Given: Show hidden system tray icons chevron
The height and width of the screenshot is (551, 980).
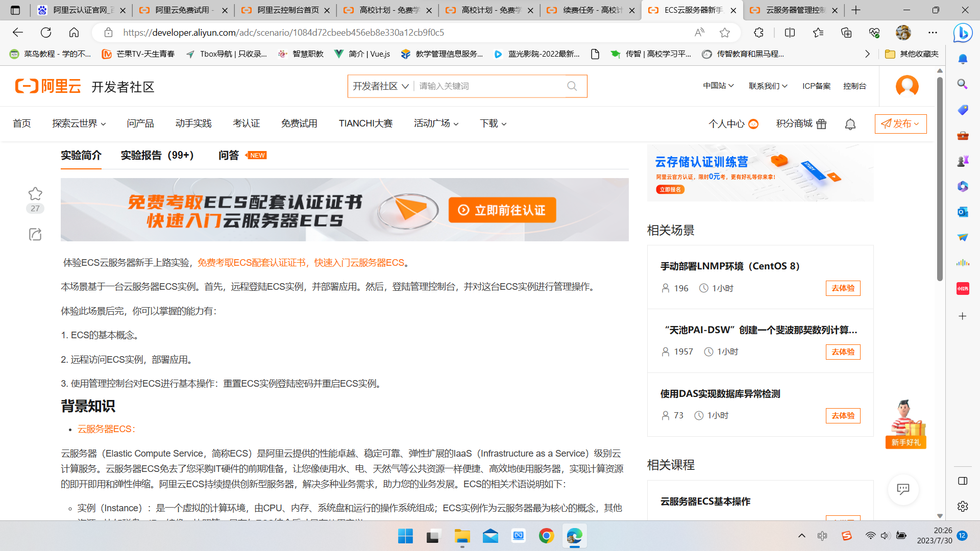Looking at the screenshot, I should click(x=802, y=536).
